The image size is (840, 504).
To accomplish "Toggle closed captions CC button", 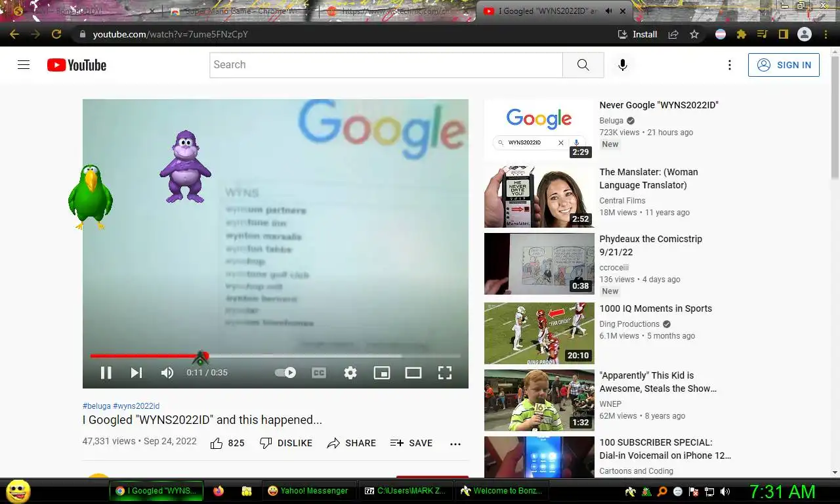I will pyautogui.click(x=318, y=373).
